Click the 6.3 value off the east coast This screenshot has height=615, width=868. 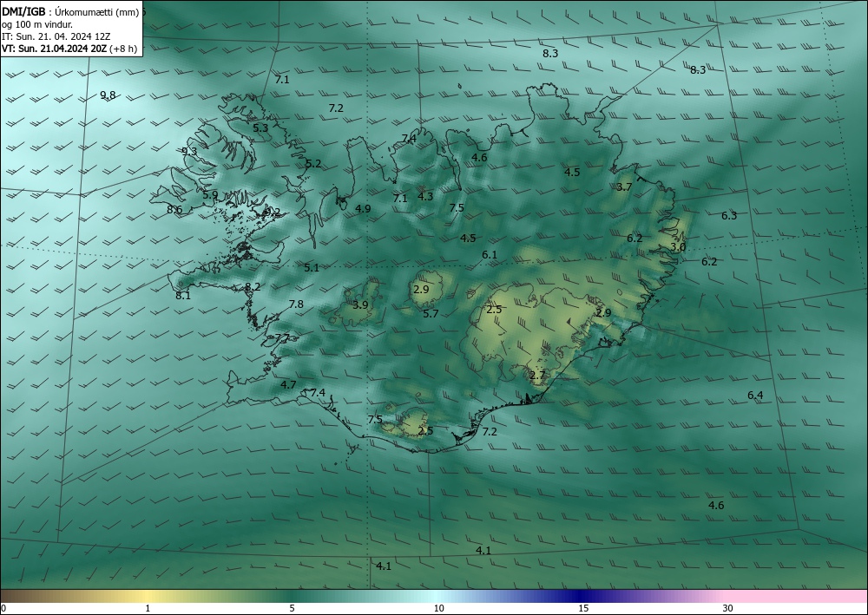point(729,216)
